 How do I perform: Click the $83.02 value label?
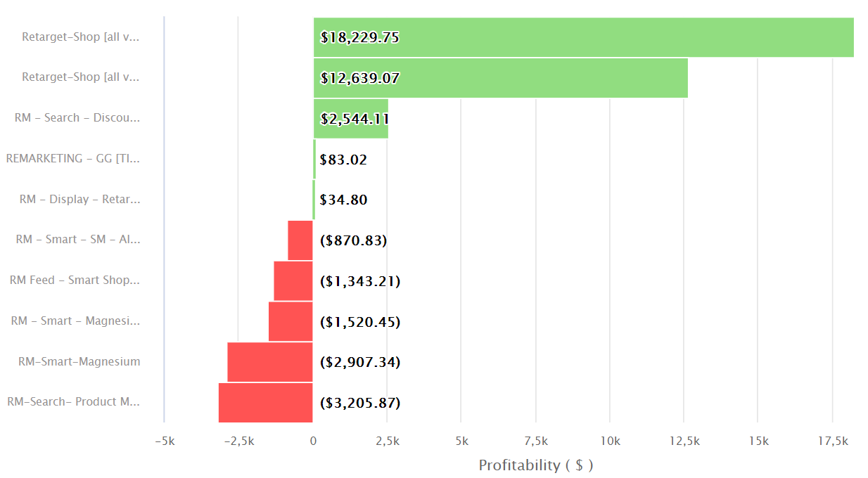coord(343,160)
